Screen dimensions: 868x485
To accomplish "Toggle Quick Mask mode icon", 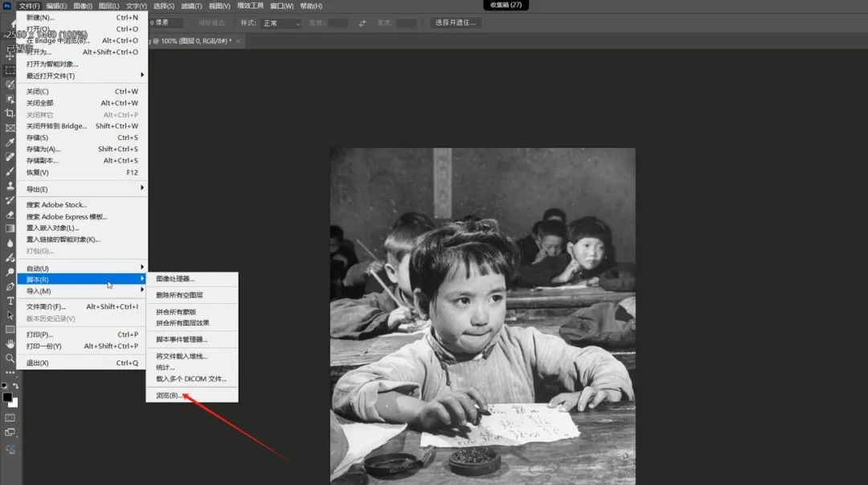I will [x=10, y=418].
